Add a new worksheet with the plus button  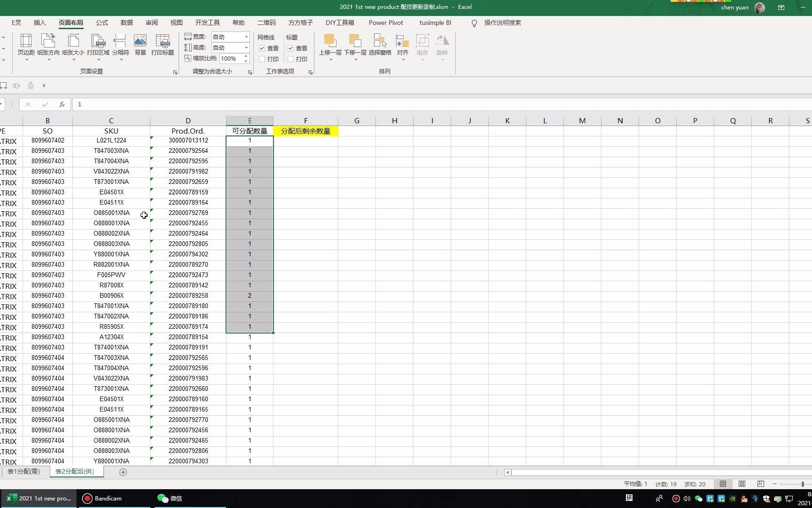[123, 472]
